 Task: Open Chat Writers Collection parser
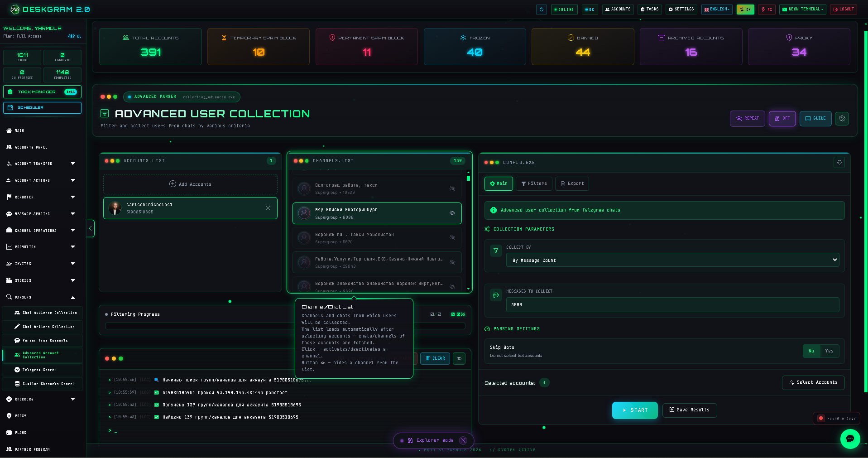tap(43, 327)
